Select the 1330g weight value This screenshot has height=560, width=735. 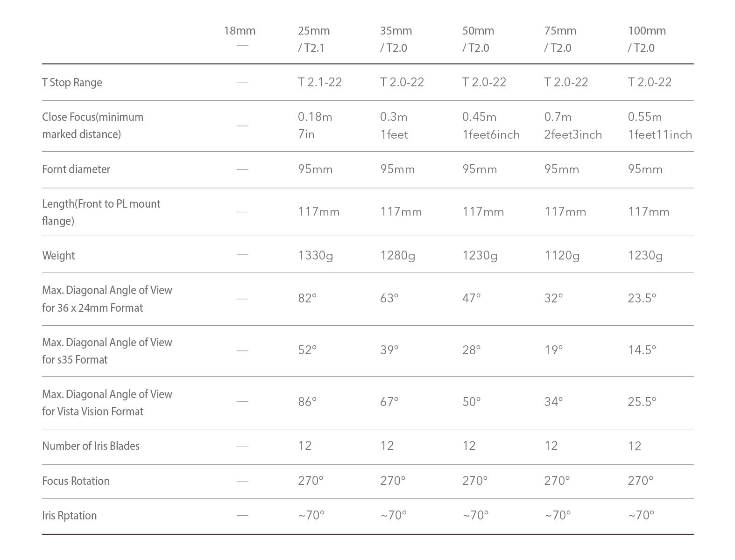click(316, 256)
